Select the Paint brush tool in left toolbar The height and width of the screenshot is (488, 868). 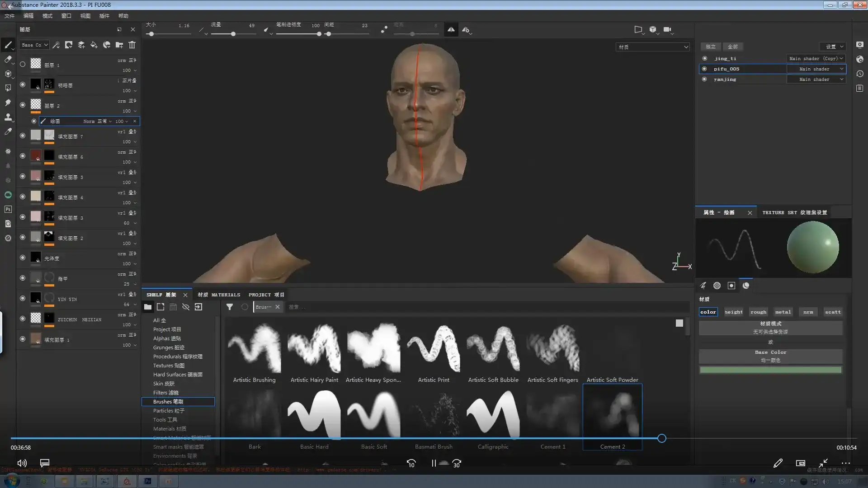tap(8, 45)
